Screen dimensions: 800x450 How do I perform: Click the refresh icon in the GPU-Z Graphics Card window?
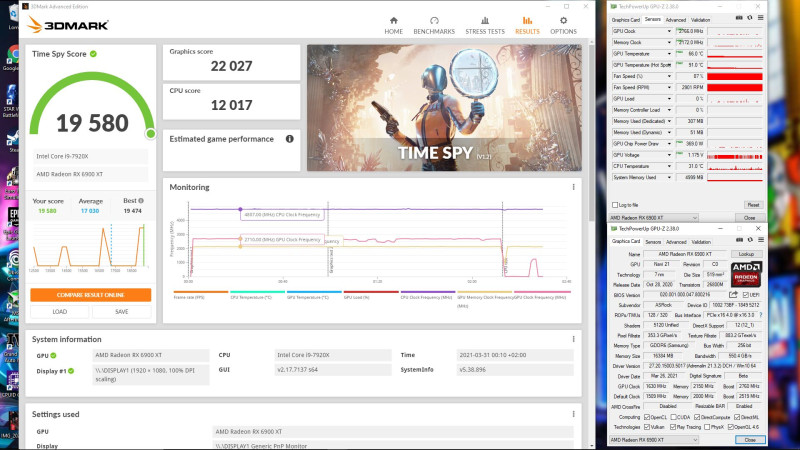(x=750, y=240)
